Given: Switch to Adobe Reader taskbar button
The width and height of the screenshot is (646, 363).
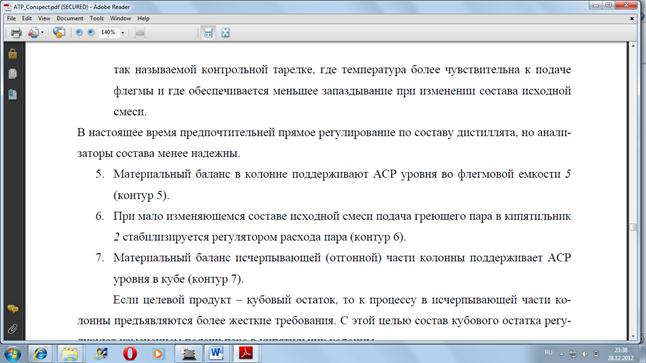Looking at the screenshot, I should 246,354.
